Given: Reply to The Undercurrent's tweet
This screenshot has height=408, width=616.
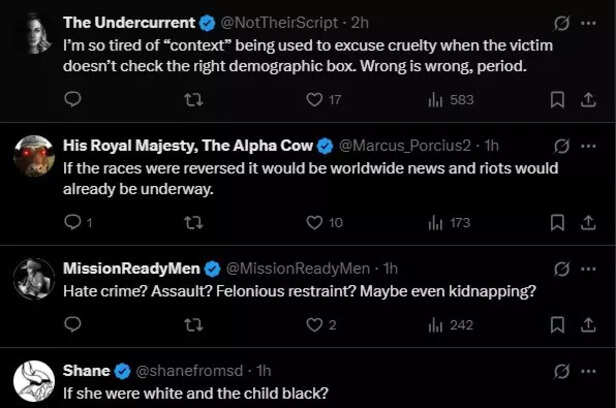Looking at the screenshot, I should pyautogui.click(x=72, y=99).
